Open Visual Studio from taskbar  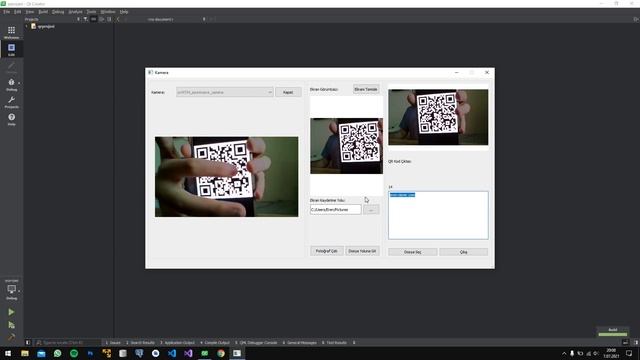click(x=188, y=353)
